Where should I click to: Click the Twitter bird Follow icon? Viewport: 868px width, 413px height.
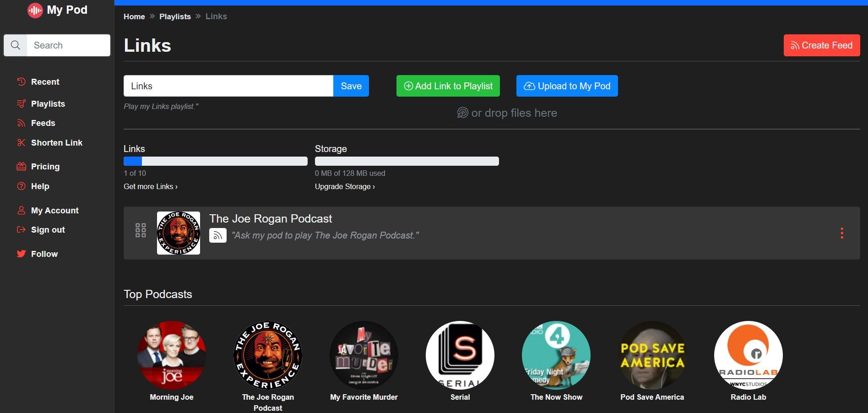point(21,254)
